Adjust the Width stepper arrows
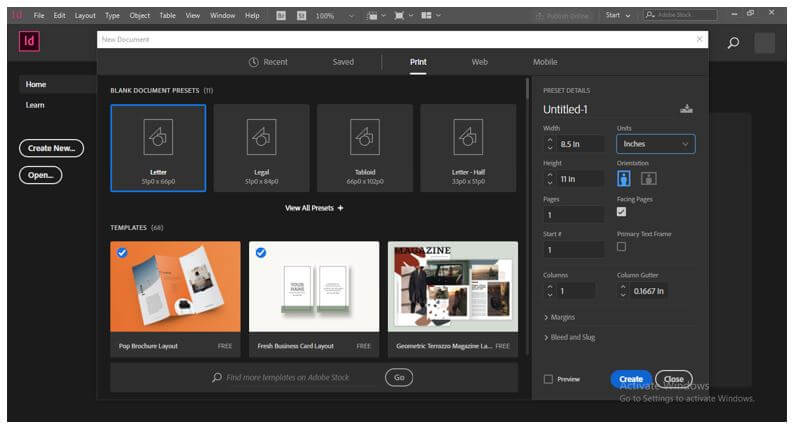The width and height of the screenshot is (792, 424). (550, 144)
